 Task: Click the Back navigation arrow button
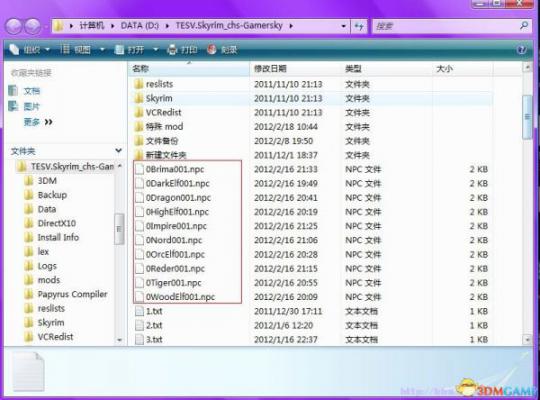[x=14, y=26]
